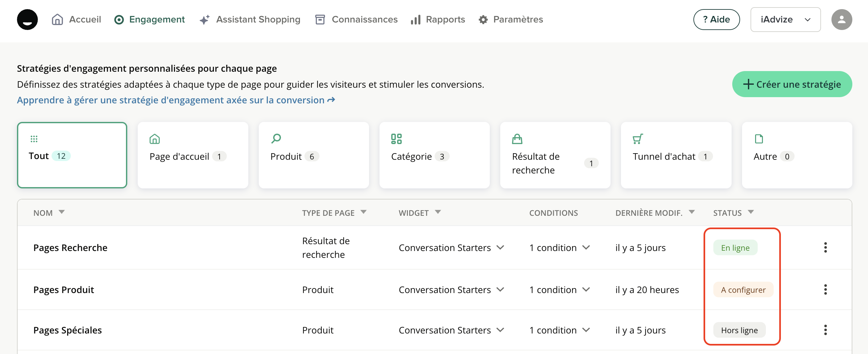This screenshot has width=868, height=354.
Task: Click the Paramètres gear icon
Action: [x=483, y=20]
